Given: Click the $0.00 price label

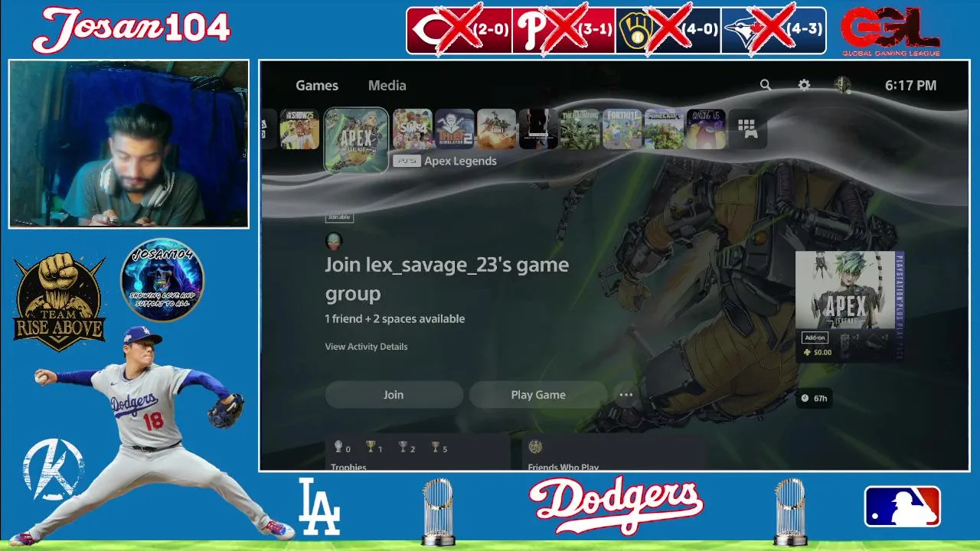Looking at the screenshot, I should coord(818,353).
